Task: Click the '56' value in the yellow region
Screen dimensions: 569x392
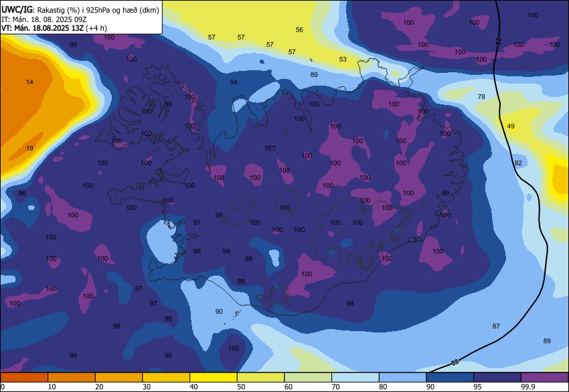Action: pos(299,29)
